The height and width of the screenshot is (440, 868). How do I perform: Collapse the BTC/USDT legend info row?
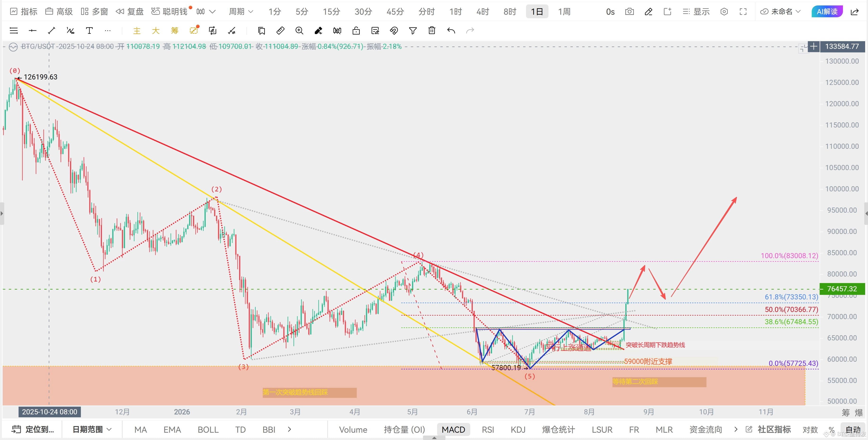pos(13,47)
